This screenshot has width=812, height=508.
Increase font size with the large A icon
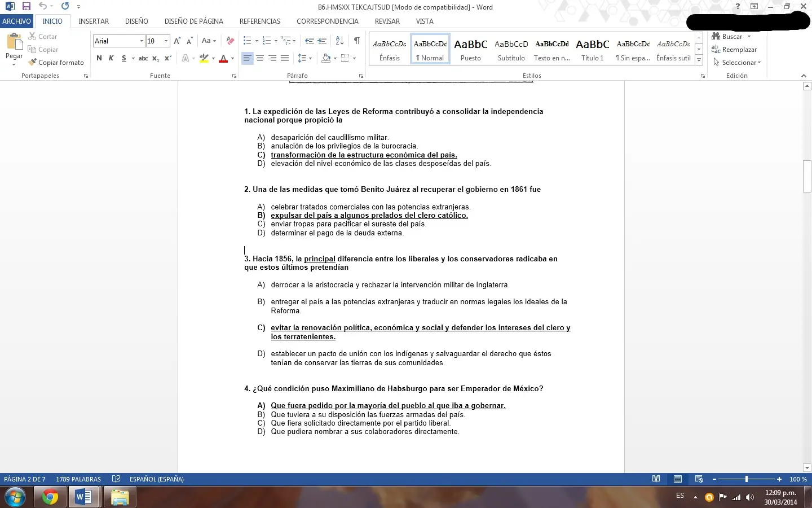(x=177, y=41)
